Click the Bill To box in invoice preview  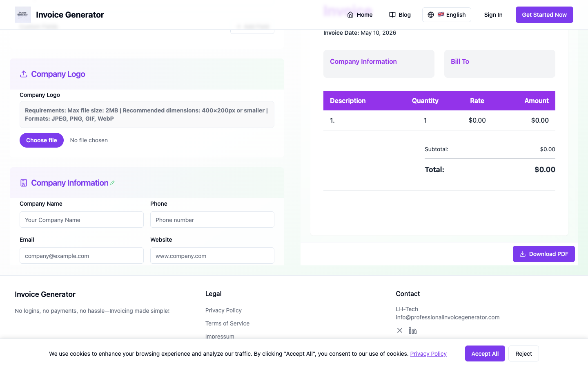(x=500, y=64)
